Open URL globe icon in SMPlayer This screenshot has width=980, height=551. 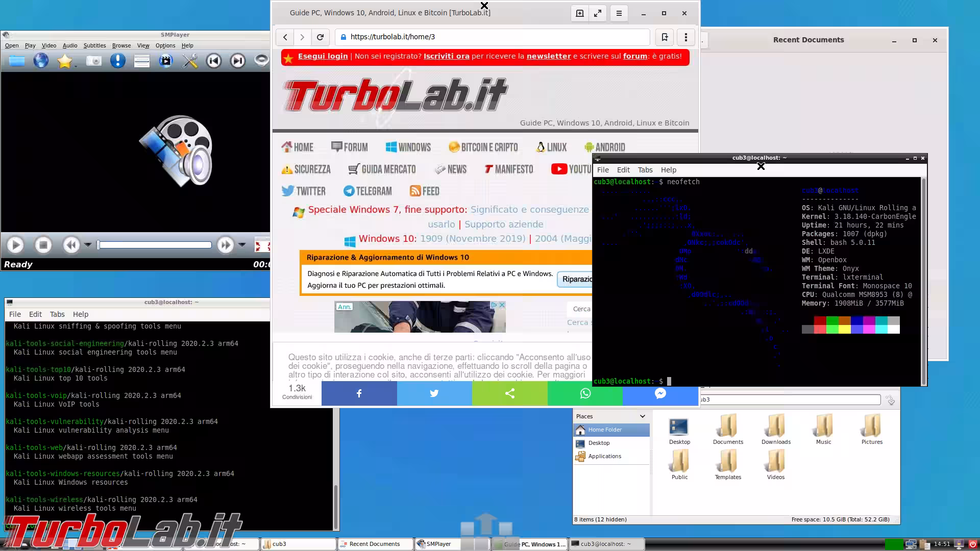pyautogui.click(x=41, y=61)
